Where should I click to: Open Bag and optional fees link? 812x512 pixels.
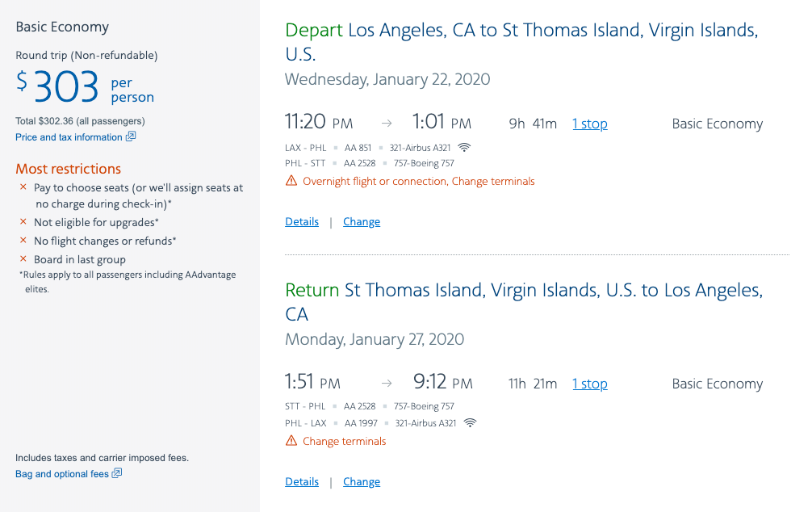pos(62,474)
